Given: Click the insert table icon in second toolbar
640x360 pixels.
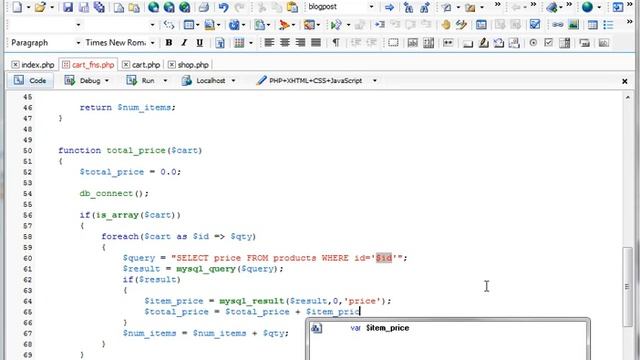Looking at the screenshot, I should tap(593, 25).
